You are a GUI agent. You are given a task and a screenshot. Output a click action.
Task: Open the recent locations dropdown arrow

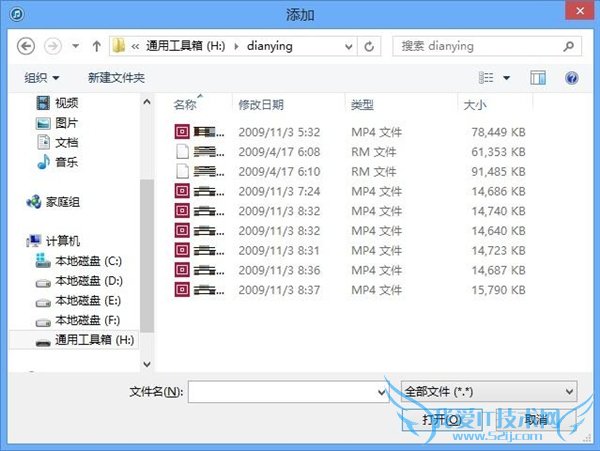tap(76, 46)
